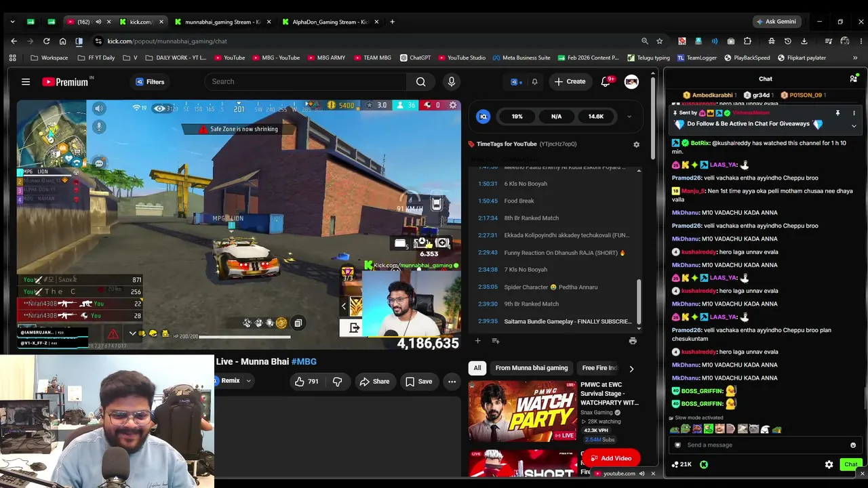The image size is (868, 488).
Task: Show more category chips with right arrow
Action: (x=631, y=369)
